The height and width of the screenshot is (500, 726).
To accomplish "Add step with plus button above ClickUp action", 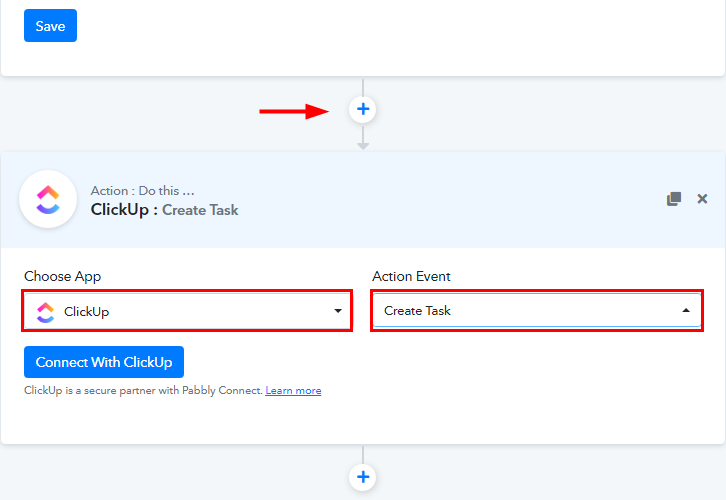I will click(363, 110).
